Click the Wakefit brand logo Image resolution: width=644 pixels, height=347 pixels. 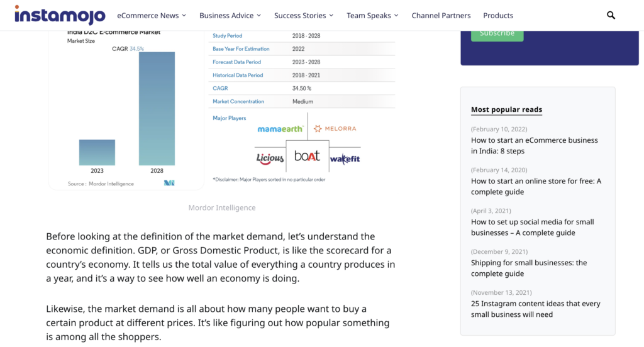pos(345,159)
